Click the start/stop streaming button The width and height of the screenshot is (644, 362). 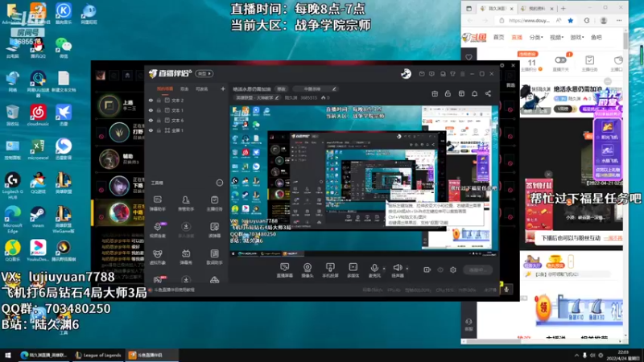tap(477, 269)
